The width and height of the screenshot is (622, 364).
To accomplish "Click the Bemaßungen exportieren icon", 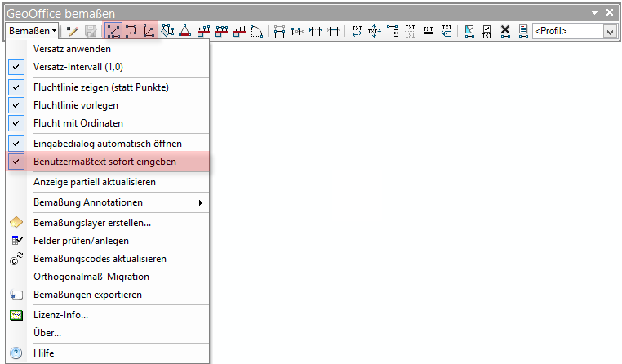I will tap(16, 295).
